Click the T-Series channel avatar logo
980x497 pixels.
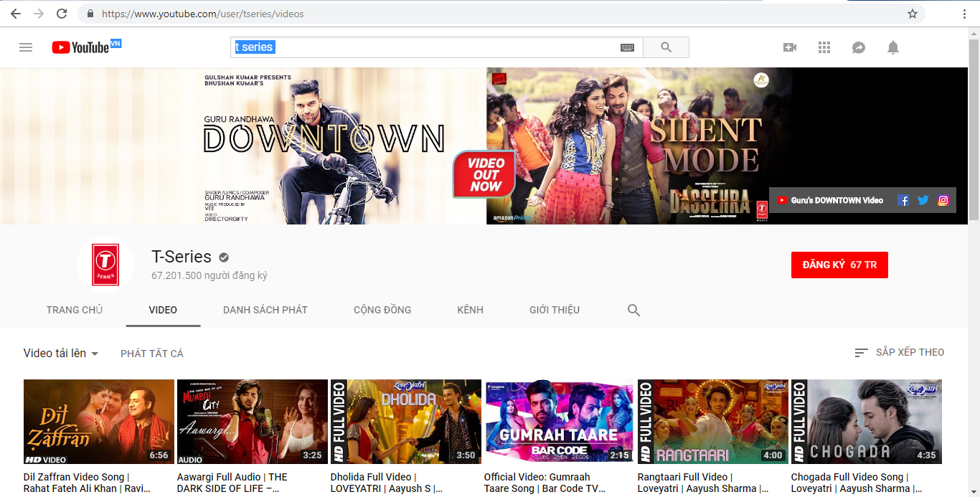pos(105,265)
